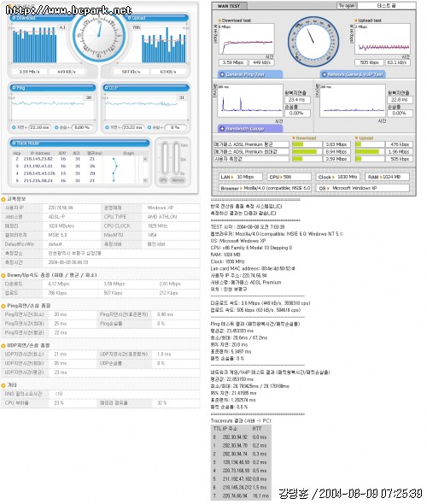
Task: Click plus icon on Network Game & VoIP Test
Action: 325,74
